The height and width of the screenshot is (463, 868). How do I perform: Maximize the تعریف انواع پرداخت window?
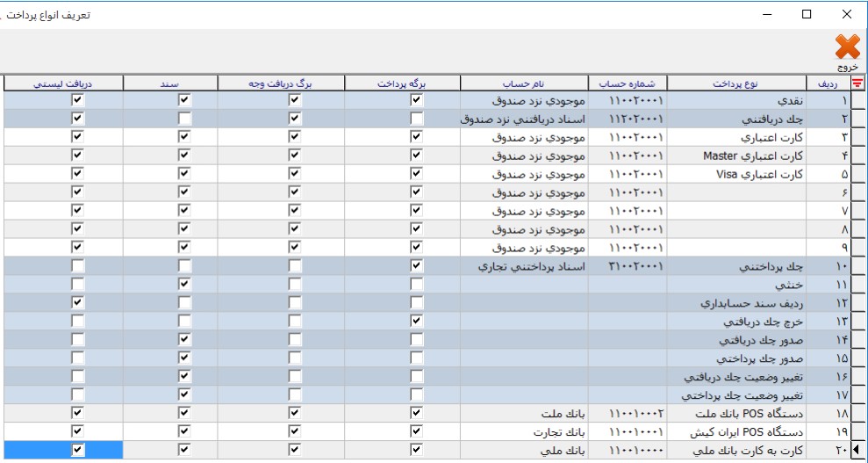click(806, 14)
